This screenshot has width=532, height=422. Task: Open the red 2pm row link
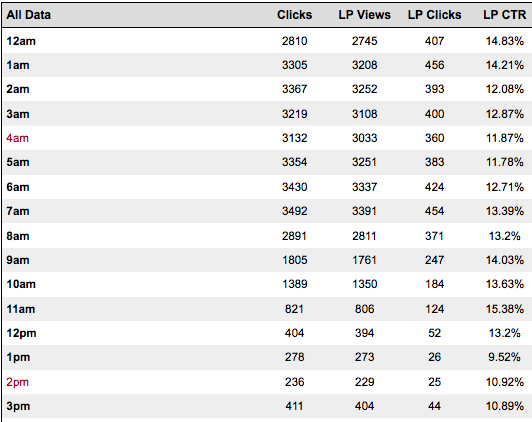[x=17, y=382]
